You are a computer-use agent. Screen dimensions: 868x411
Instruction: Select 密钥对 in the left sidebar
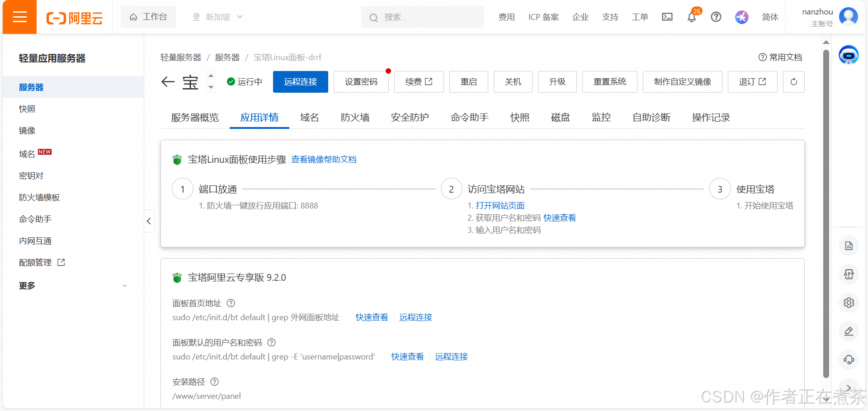click(x=73, y=176)
